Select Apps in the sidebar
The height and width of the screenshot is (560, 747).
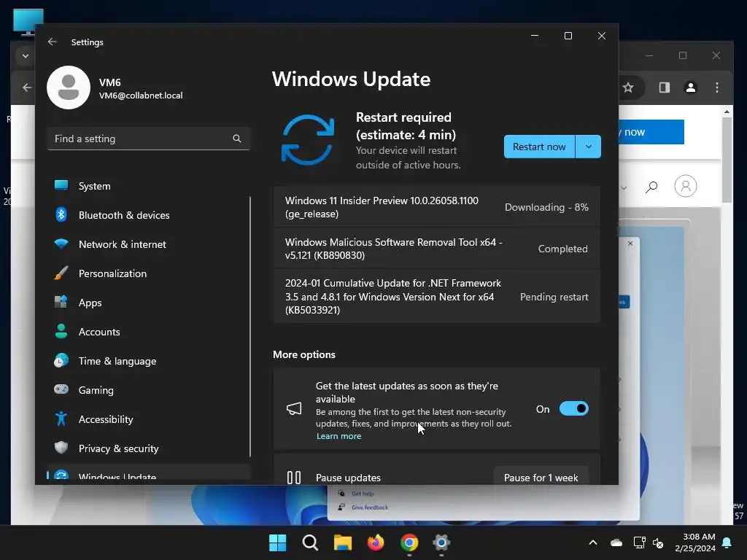pyautogui.click(x=147, y=303)
